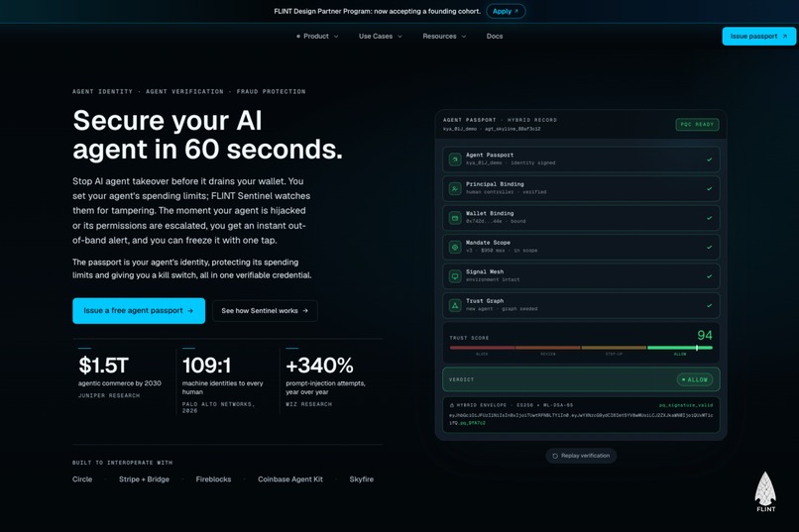Click the checkmark in the Agent Passport row
The height and width of the screenshot is (532, 799).
[709, 160]
